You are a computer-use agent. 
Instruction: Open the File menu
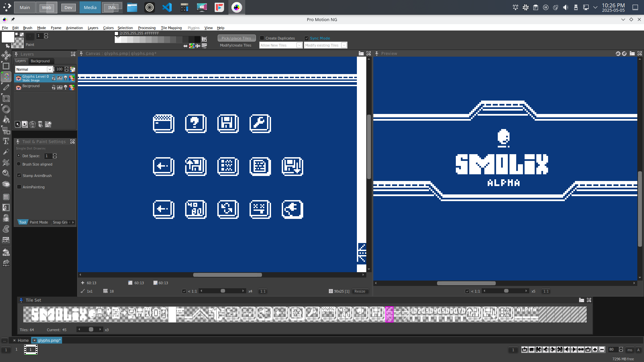coord(5,28)
